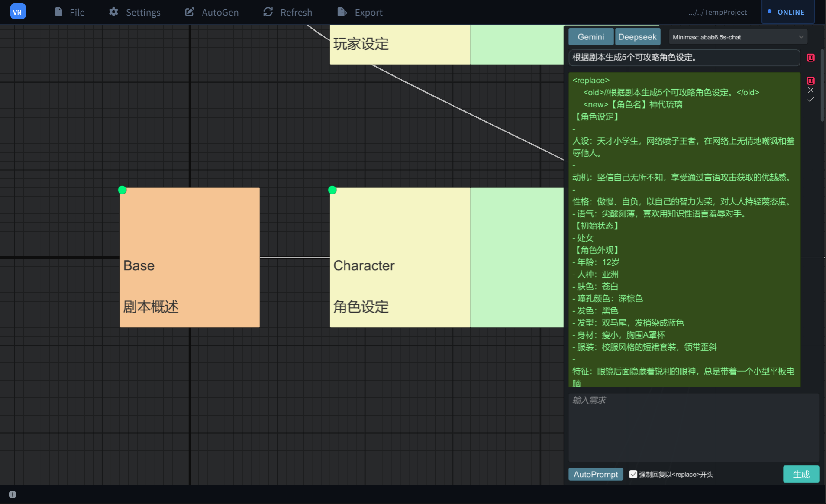Click the line 年龄：12岁
Viewport: 826px width, 504px height.
point(596,262)
